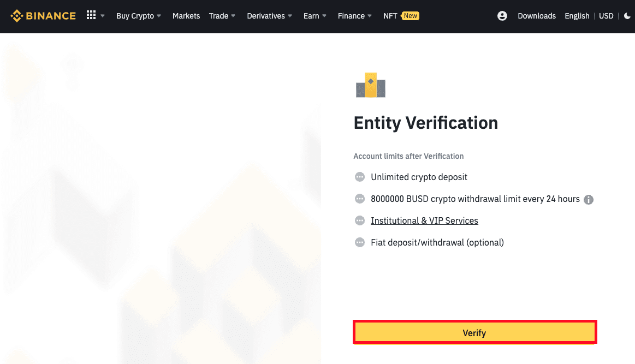Click the user account profile icon

(x=502, y=16)
